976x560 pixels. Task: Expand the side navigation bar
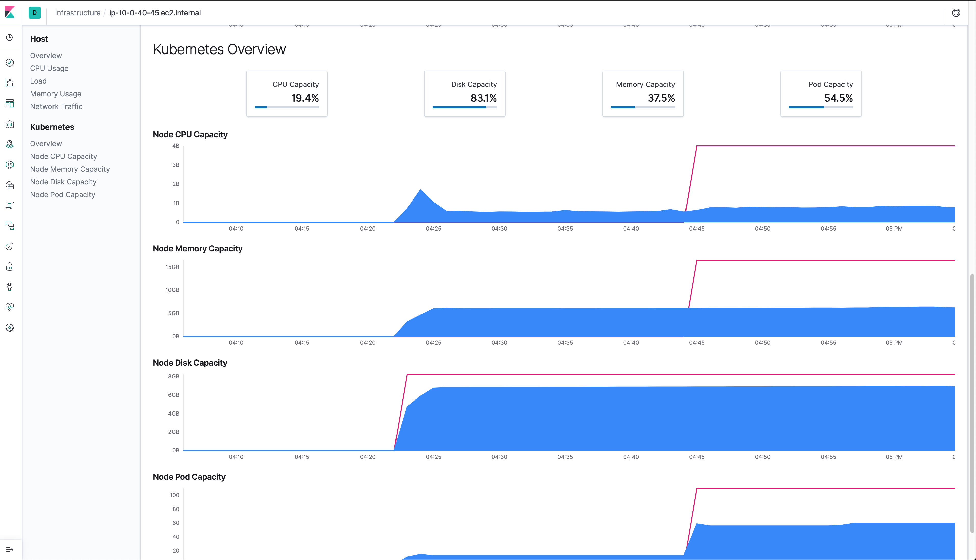point(10,550)
